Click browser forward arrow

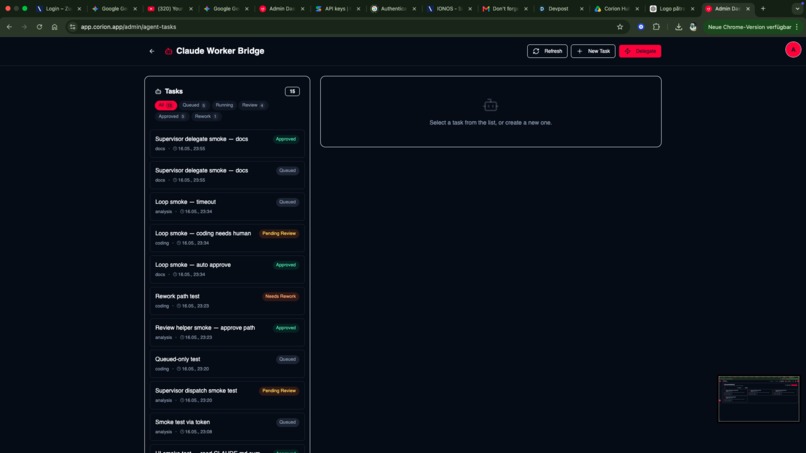pos(24,27)
